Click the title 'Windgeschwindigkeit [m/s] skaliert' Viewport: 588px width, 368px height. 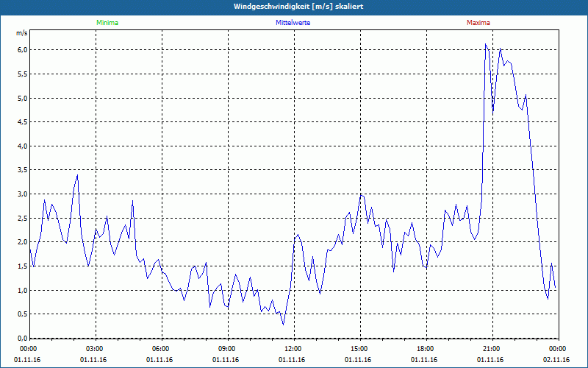coord(298,7)
